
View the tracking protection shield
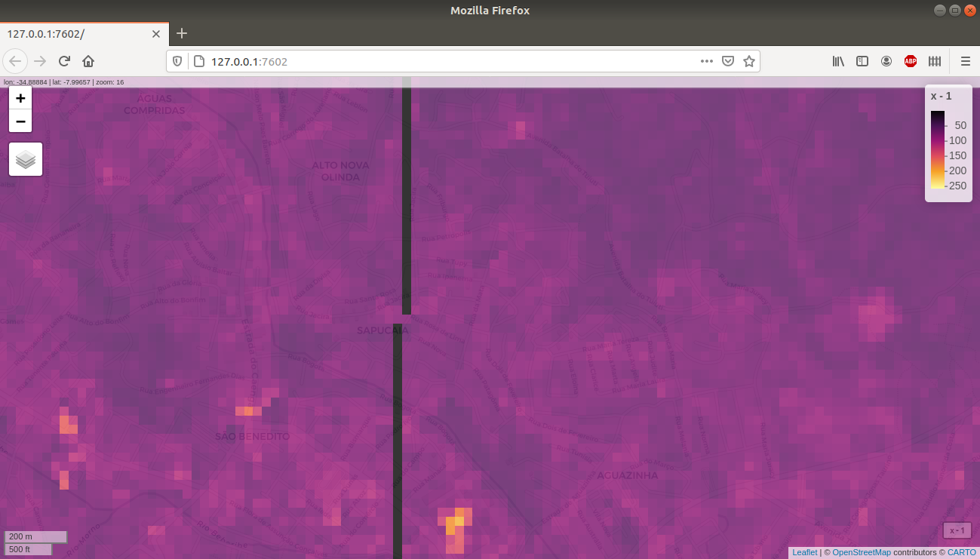tap(175, 61)
